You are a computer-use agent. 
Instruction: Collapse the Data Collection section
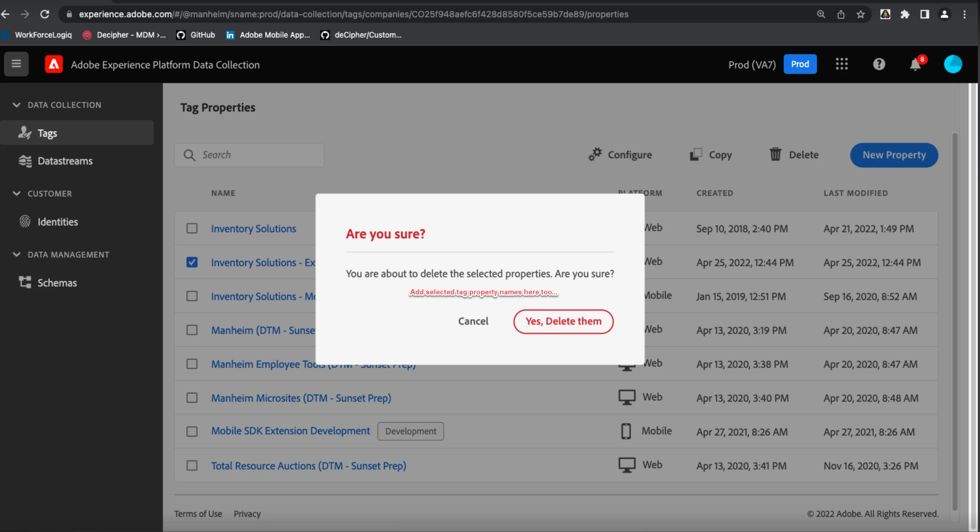(x=16, y=104)
